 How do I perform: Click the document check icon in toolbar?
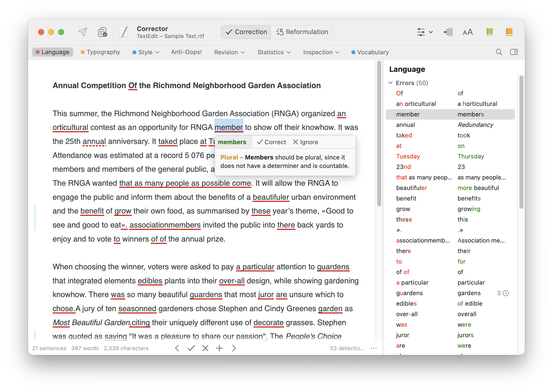pos(102,32)
